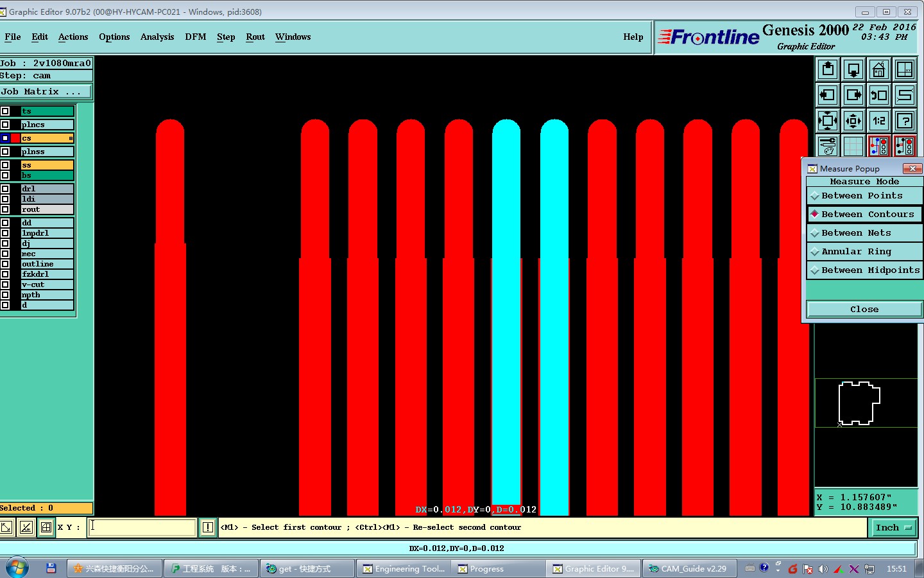Select Between Nets measure mode
The image size is (924, 578).
(864, 233)
